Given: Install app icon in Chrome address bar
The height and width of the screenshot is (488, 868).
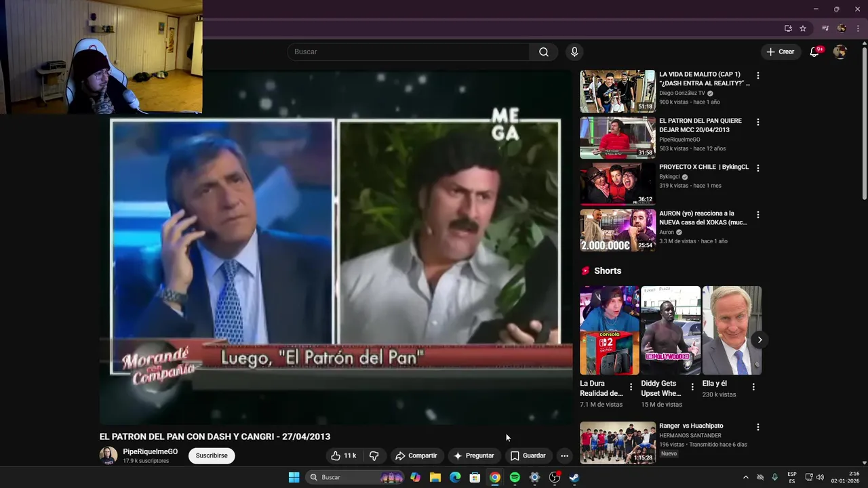Looking at the screenshot, I should tap(788, 28).
